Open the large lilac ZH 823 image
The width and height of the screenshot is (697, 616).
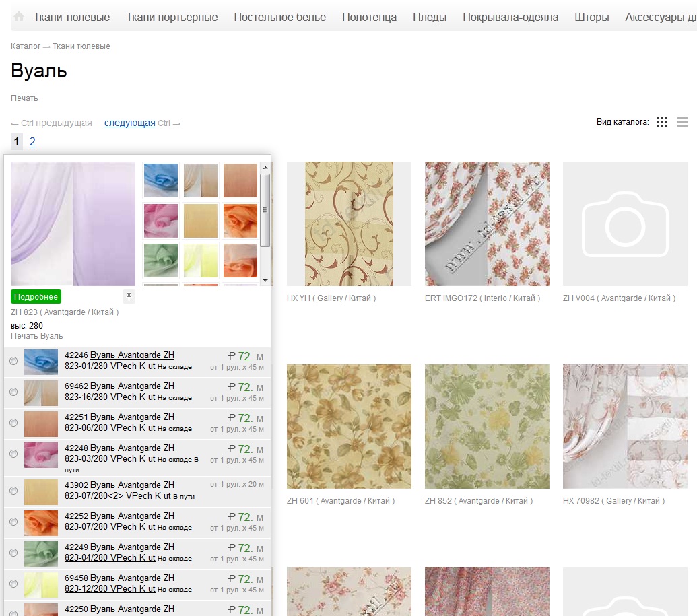[x=73, y=224]
